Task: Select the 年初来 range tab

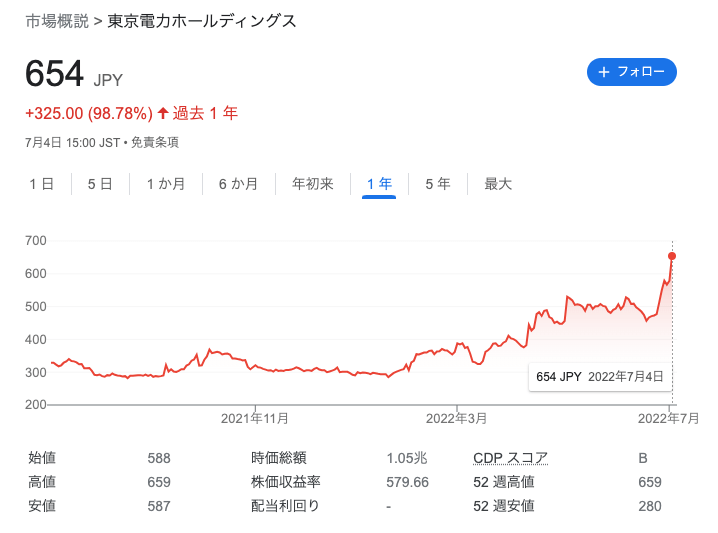Action: coord(313,184)
